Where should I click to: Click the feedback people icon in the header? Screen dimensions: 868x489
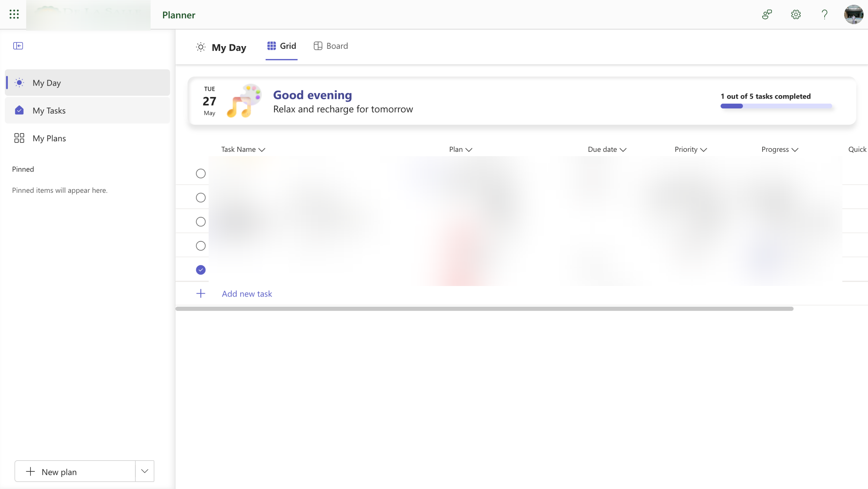point(767,15)
